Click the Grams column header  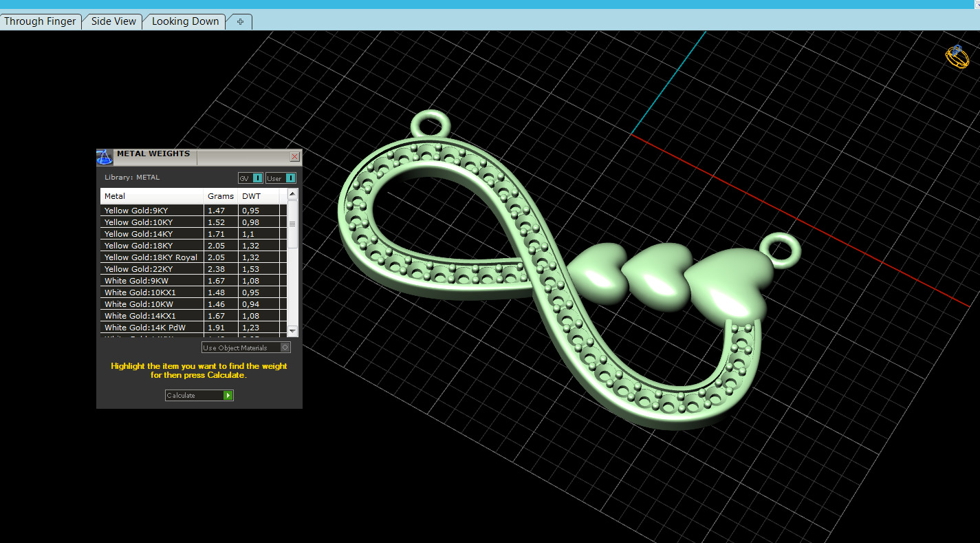tap(221, 196)
